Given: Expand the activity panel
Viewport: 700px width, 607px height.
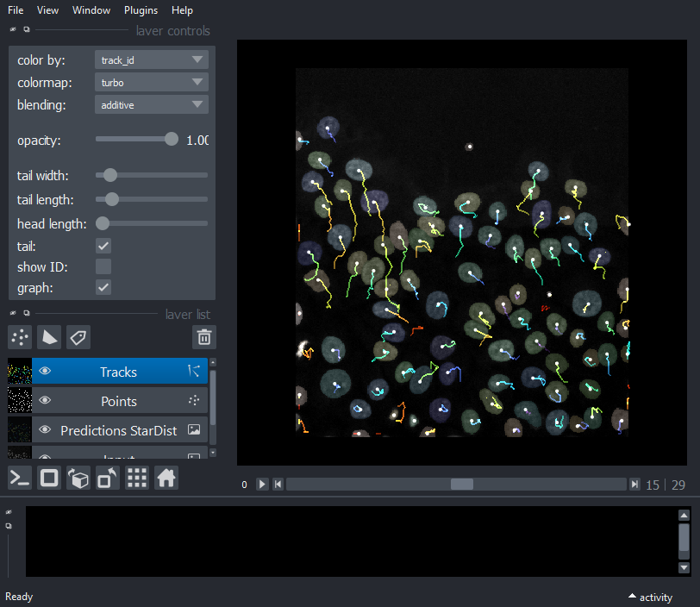Looking at the screenshot, I should point(651,598).
